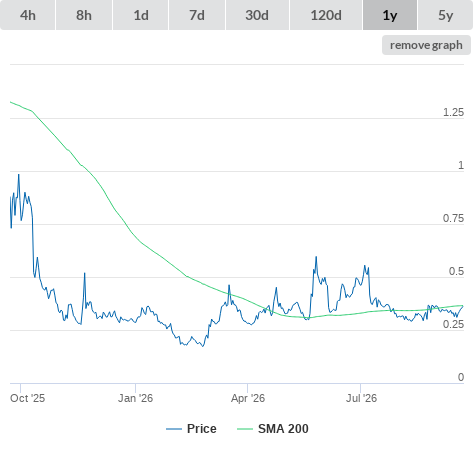Screen dimensions: 474x455
Task: Click the active 1y tab
Action: pos(390,15)
